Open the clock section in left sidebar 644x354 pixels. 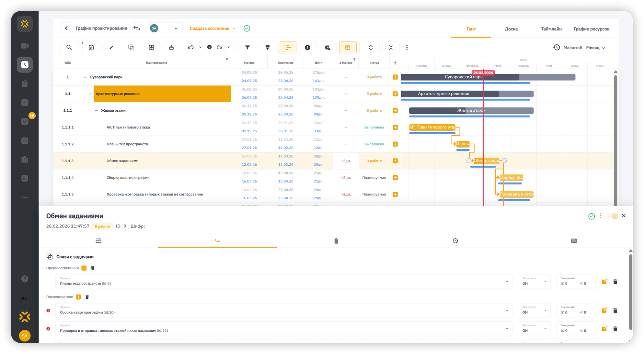[25, 65]
